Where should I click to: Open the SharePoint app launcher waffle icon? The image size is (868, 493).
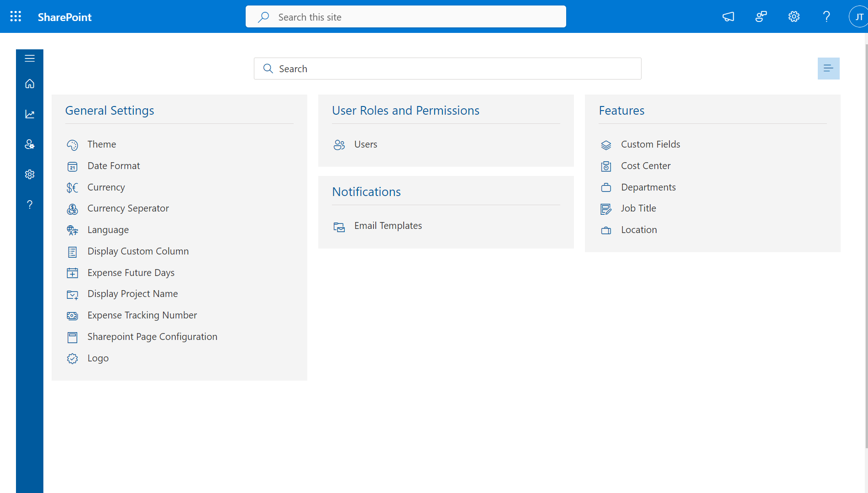(16, 16)
